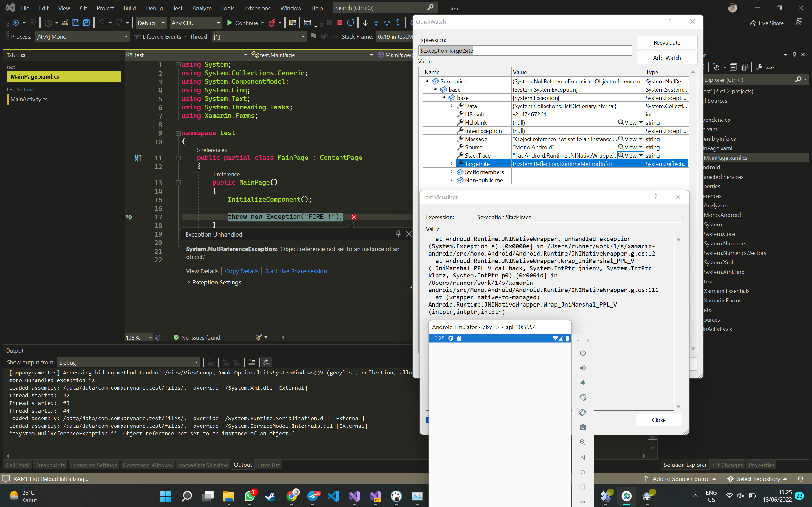Click the emulator Volume Down icon
The image size is (812, 507).
point(583,383)
